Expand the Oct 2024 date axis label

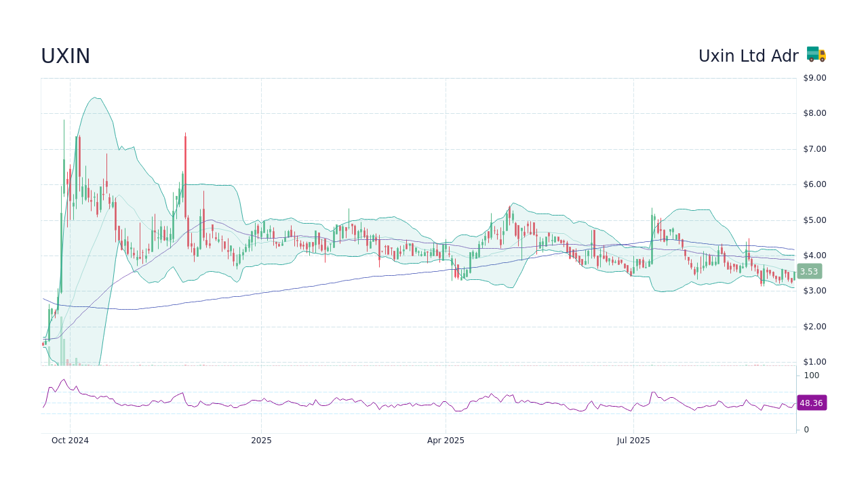point(70,440)
